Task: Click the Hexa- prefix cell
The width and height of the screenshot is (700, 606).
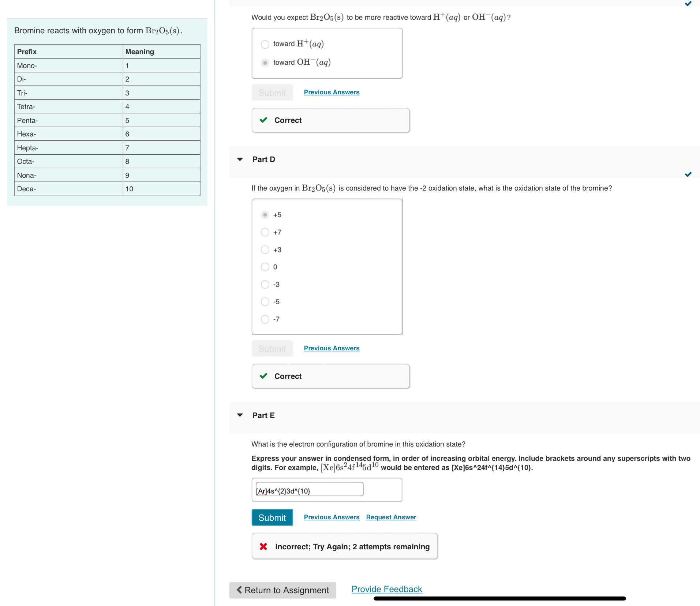Action: (x=68, y=134)
